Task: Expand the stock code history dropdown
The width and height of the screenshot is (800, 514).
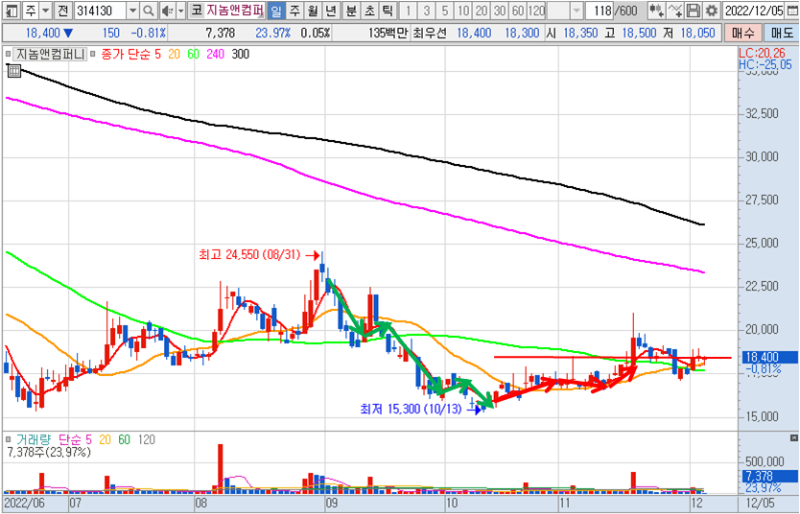Action: tap(133, 10)
